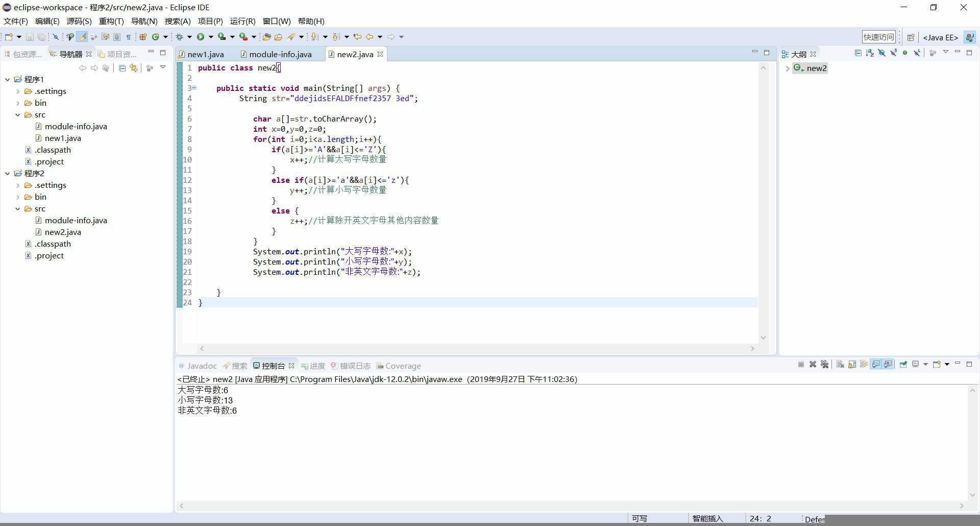Click the Last Edit Location icon
Viewport: 980px width, 526px height.
pos(357,37)
